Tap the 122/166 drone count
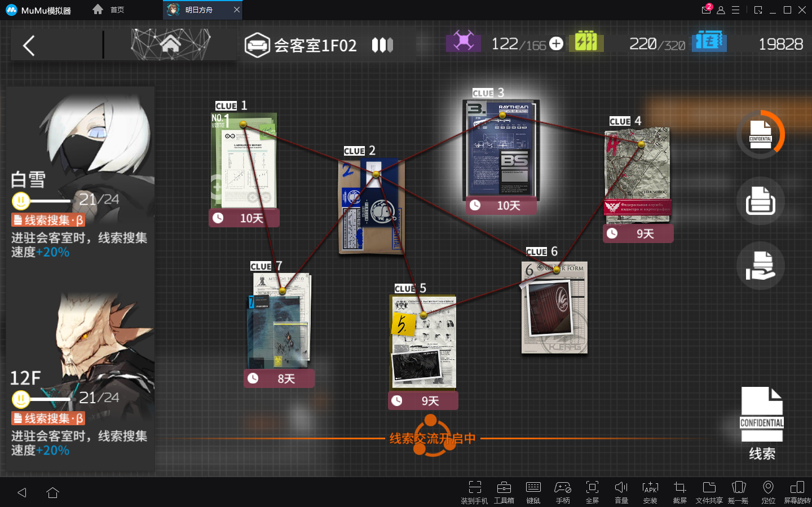Image resolution: width=812 pixels, height=507 pixels. pyautogui.click(x=519, y=44)
